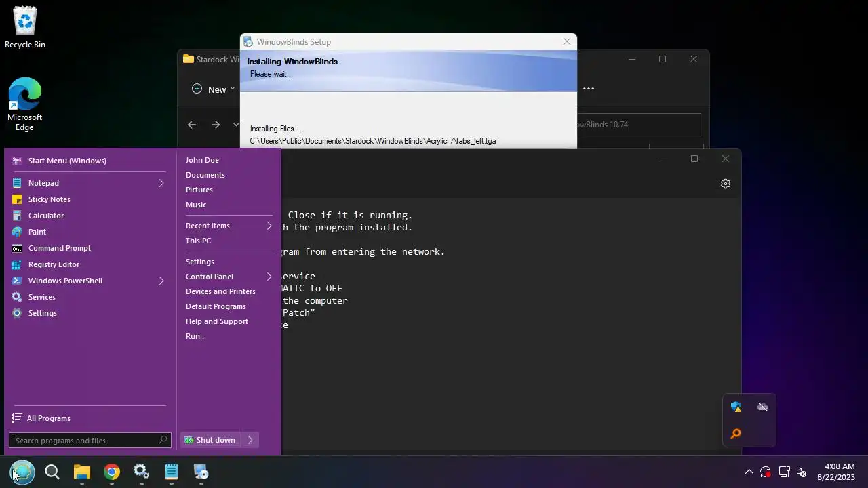
Task: Launch Registry Editor from the Start menu
Action: [88, 264]
